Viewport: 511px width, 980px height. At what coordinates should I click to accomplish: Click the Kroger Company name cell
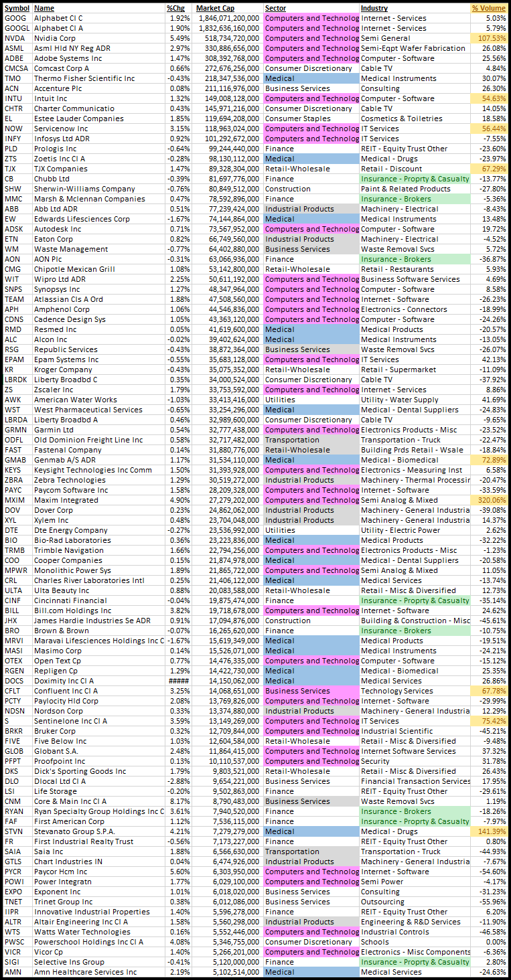click(98, 370)
